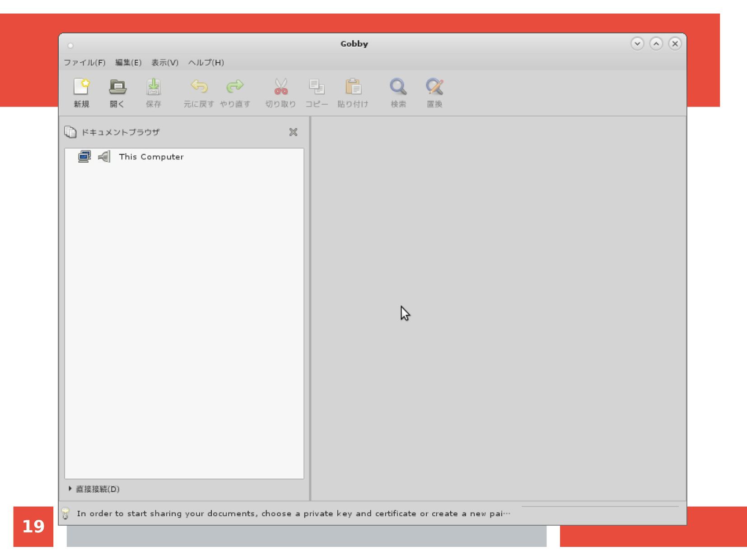Close the Gobby window
Image resolution: width=747 pixels, height=560 pixels.
pos(675,44)
